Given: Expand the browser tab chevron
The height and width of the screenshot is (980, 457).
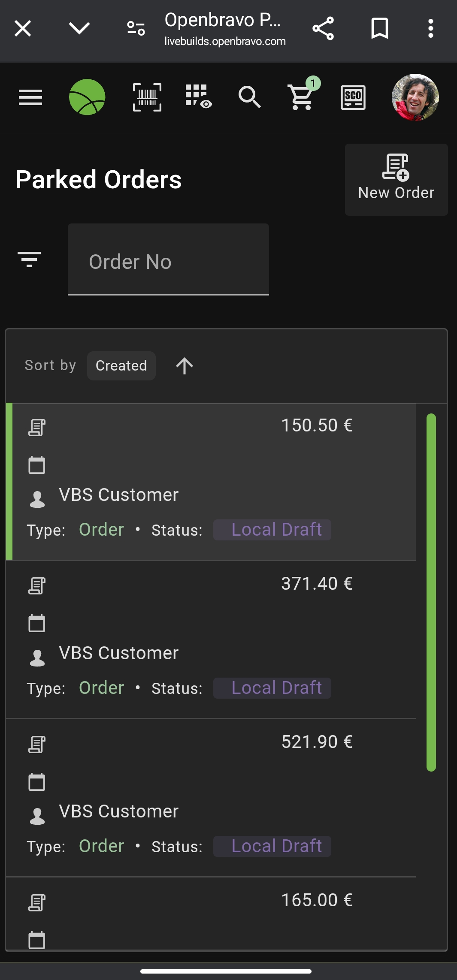Looking at the screenshot, I should pos(79,29).
